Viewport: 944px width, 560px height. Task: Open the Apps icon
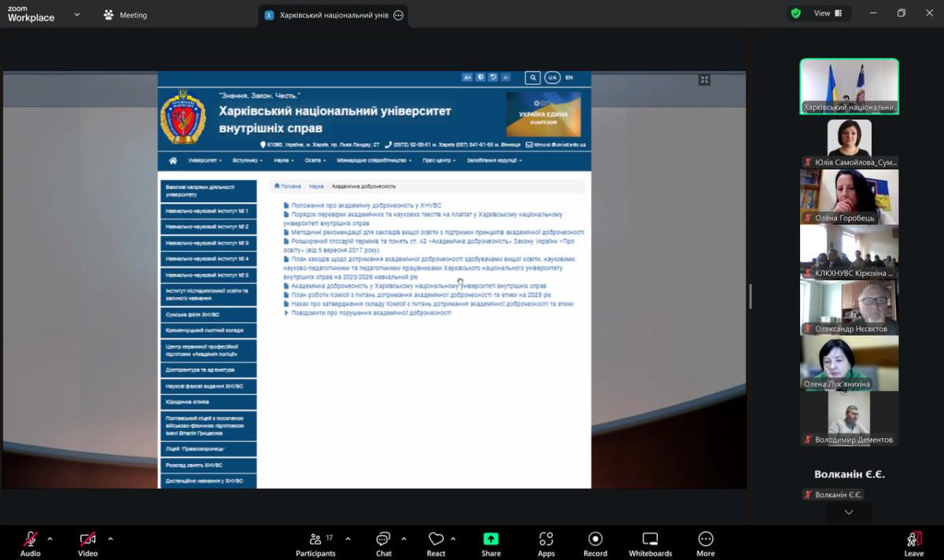point(546,540)
